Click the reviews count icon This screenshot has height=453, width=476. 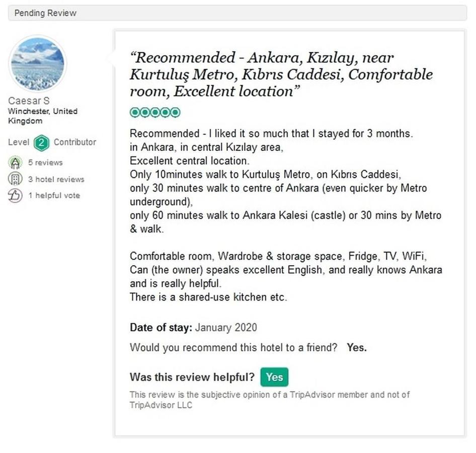15,163
